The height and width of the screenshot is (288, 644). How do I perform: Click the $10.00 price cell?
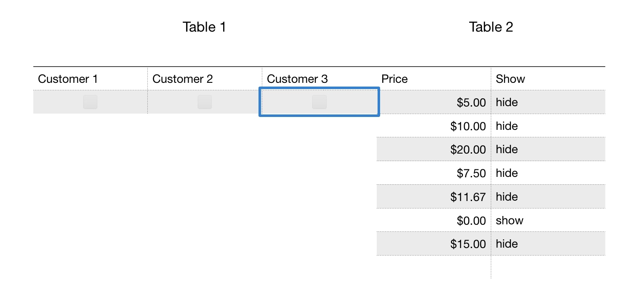click(x=434, y=126)
